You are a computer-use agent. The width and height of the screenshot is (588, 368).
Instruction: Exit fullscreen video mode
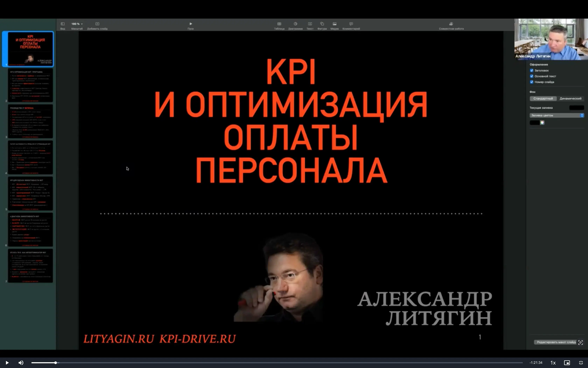click(581, 363)
